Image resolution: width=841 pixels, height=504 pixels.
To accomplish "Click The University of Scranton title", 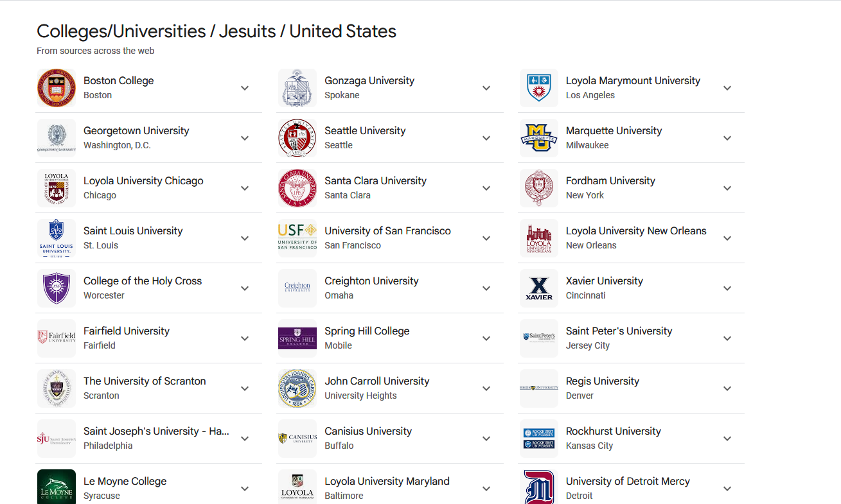I will pos(145,381).
